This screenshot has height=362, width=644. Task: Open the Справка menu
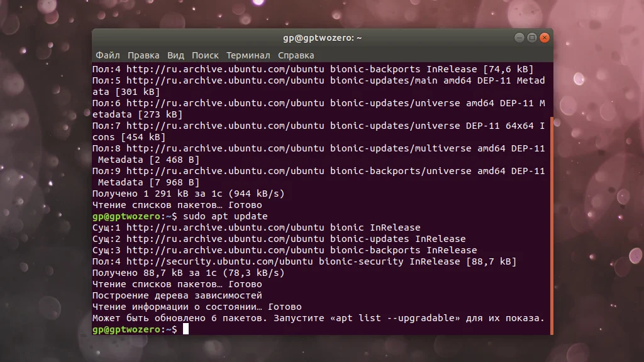click(x=296, y=55)
